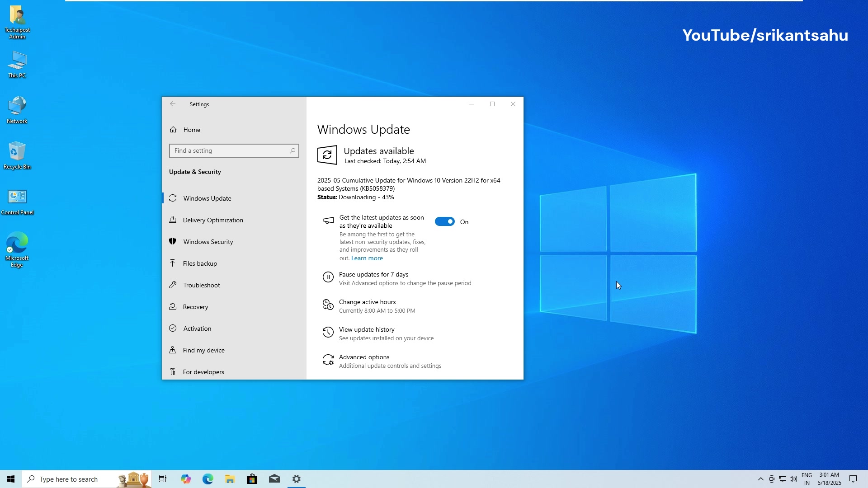The image size is (868, 488).
Task: Open Windows Security settings
Action: (x=208, y=241)
